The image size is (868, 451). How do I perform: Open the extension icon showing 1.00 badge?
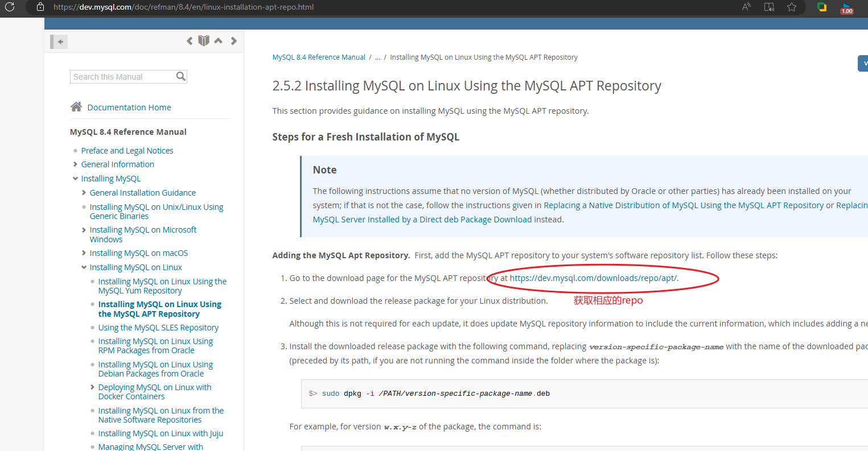[847, 8]
